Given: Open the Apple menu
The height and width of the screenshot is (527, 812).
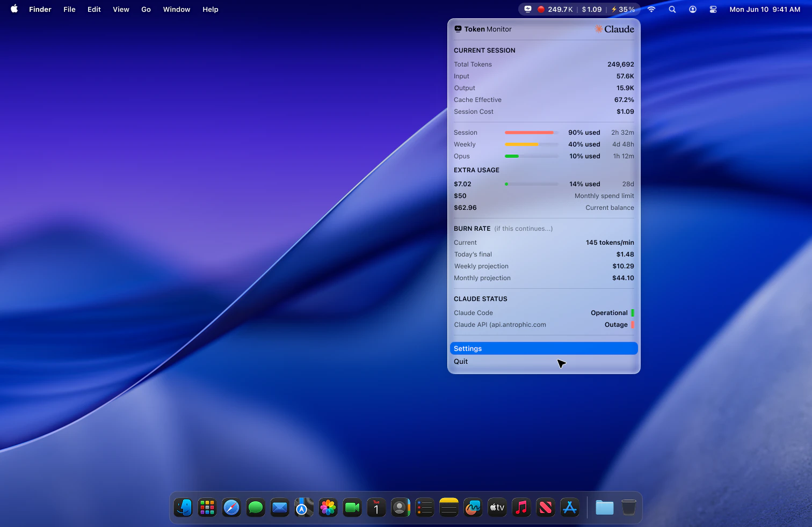Looking at the screenshot, I should pos(15,9).
